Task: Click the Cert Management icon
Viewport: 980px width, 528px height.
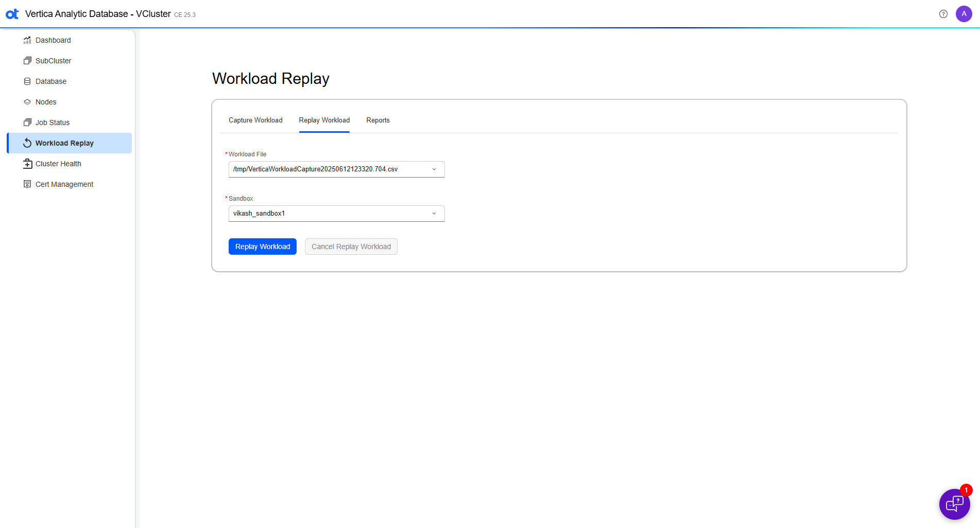Action: point(27,184)
